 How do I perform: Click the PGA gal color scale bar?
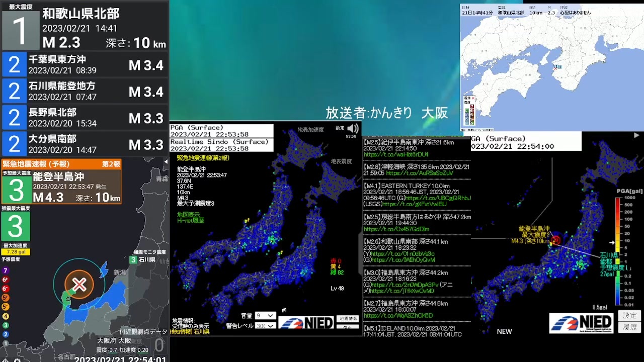click(x=618, y=251)
